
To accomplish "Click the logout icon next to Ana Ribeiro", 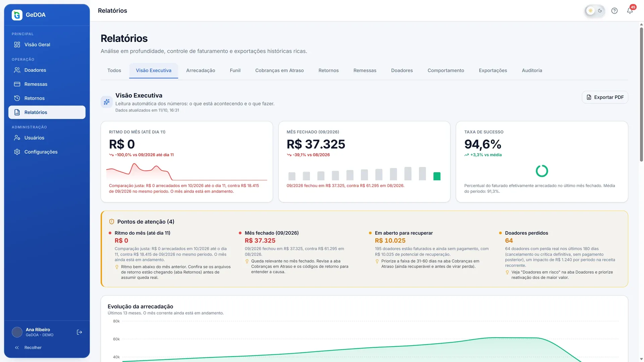I will [x=79, y=332].
